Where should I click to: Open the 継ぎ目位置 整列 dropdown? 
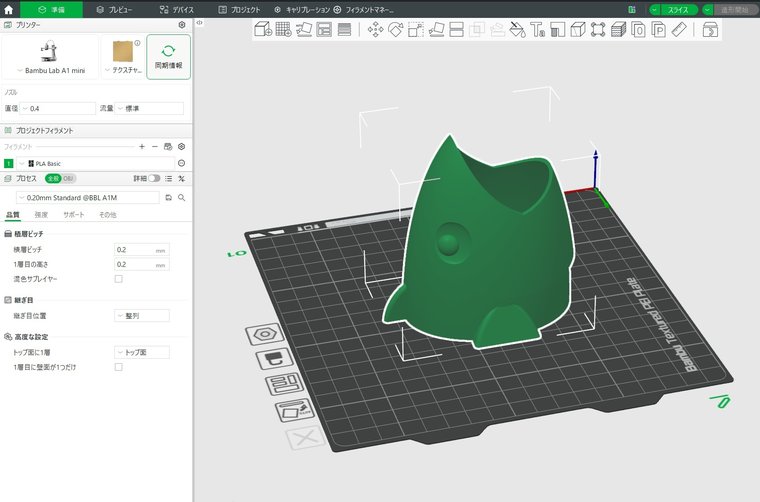click(142, 316)
